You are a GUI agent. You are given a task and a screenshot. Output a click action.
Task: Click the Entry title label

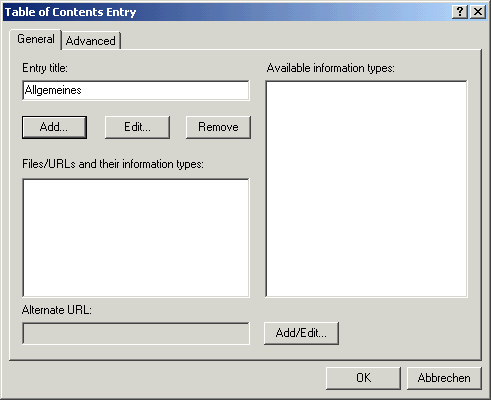pyautogui.click(x=45, y=68)
